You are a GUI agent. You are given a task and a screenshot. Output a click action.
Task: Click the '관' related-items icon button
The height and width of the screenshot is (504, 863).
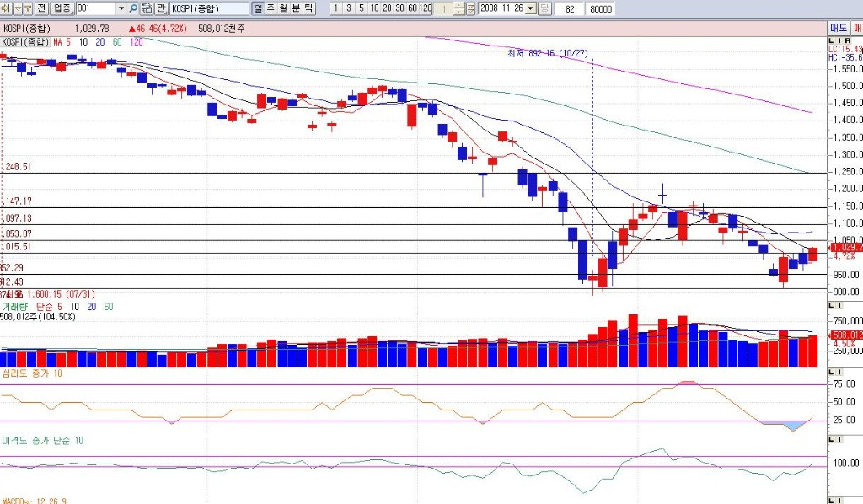(x=161, y=8)
